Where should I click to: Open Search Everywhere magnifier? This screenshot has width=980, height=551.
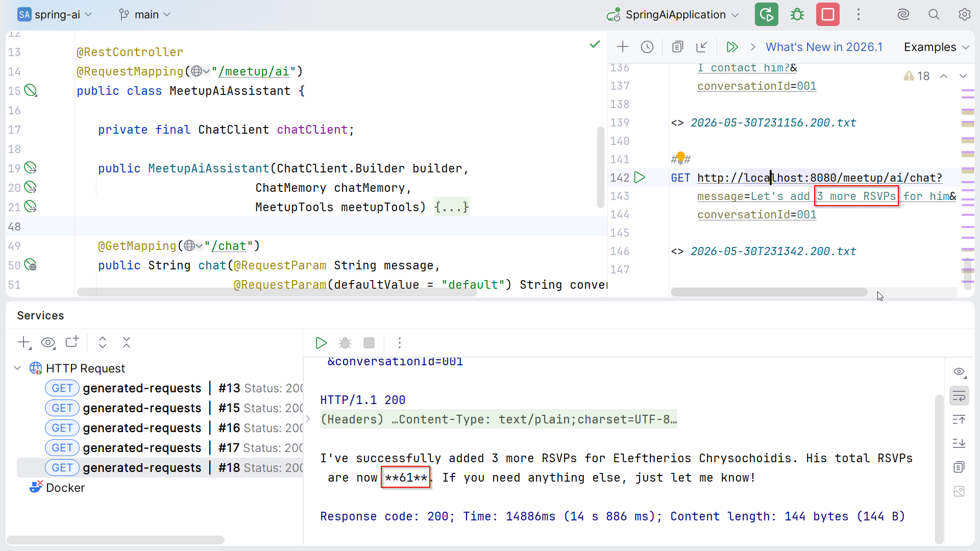click(x=934, y=14)
